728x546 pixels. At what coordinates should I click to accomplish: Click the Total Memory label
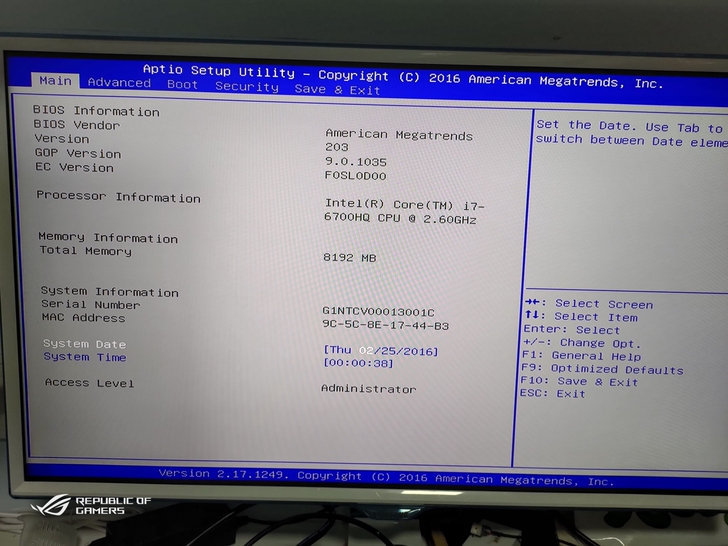tap(85, 250)
